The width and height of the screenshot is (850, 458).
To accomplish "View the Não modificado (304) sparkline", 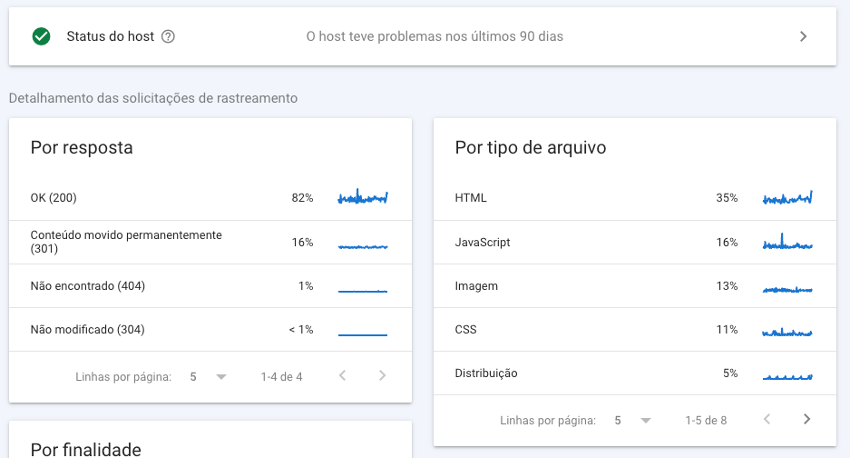I will point(363,334).
